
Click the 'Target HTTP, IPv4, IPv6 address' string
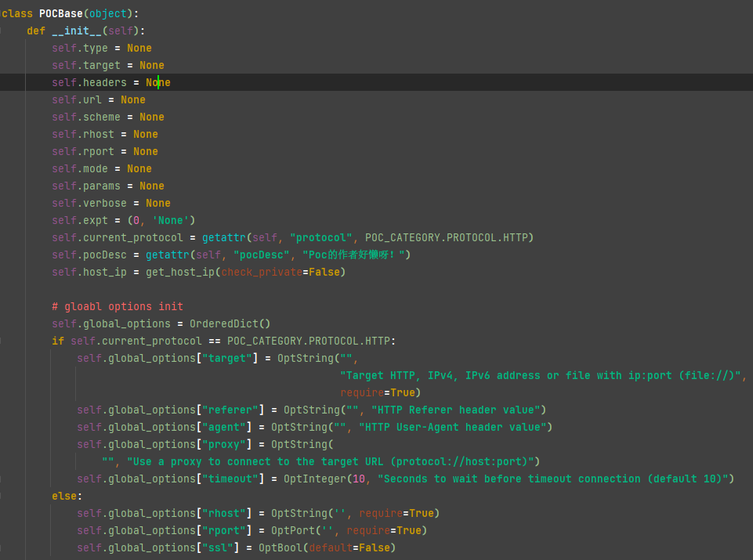(x=540, y=376)
